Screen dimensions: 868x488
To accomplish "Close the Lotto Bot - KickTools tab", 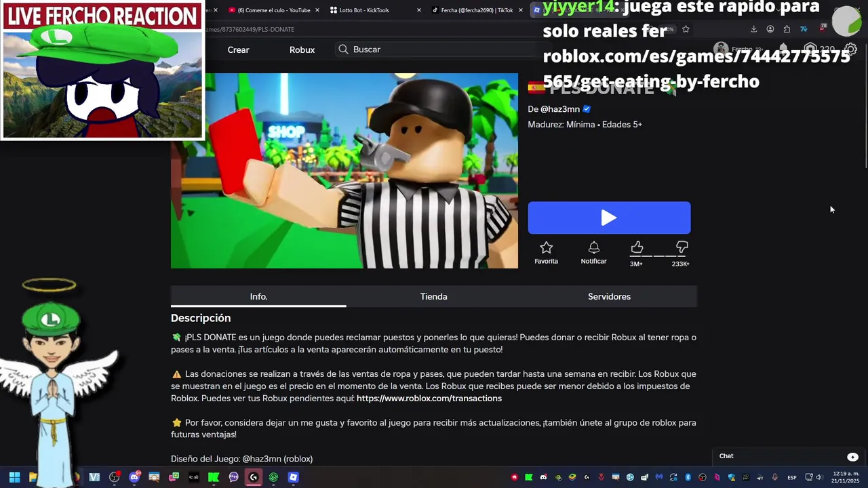I will (x=419, y=10).
